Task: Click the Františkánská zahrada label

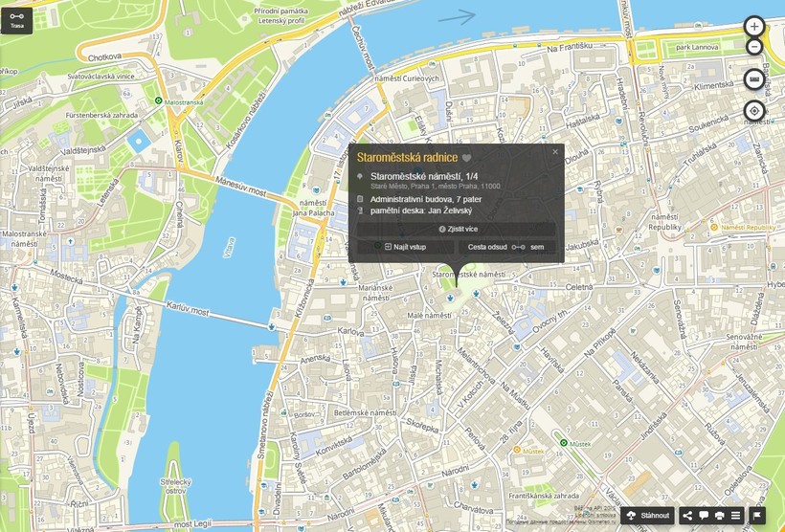Action: pos(544,496)
